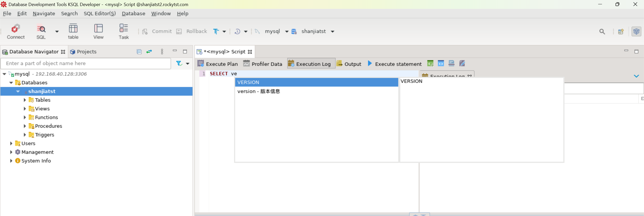Click the edit script pencil icon
This screenshot has height=216, width=644.
462,63
